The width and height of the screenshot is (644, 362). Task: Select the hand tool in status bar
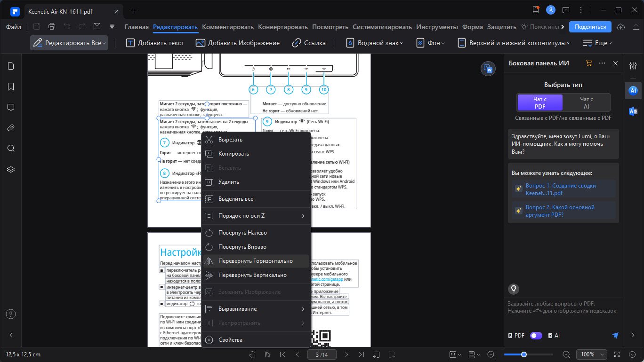253,354
